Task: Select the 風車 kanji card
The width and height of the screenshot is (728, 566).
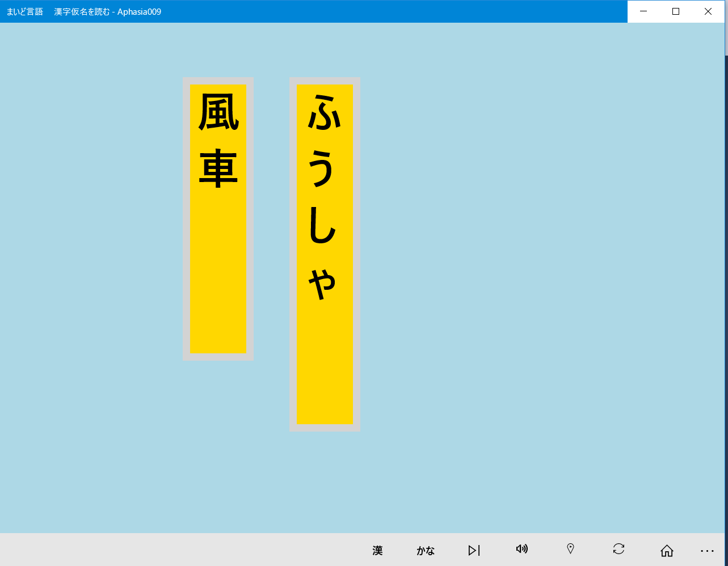Action: point(218,219)
